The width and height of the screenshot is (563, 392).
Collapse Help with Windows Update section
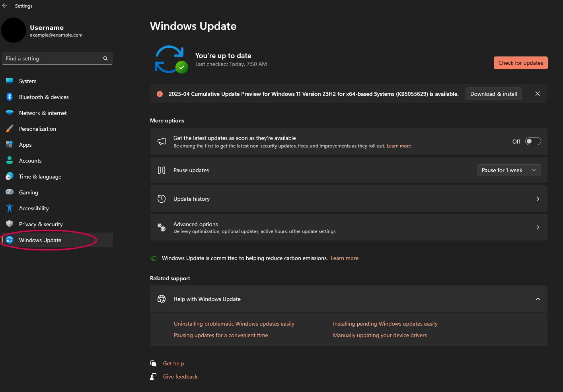click(538, 299)
